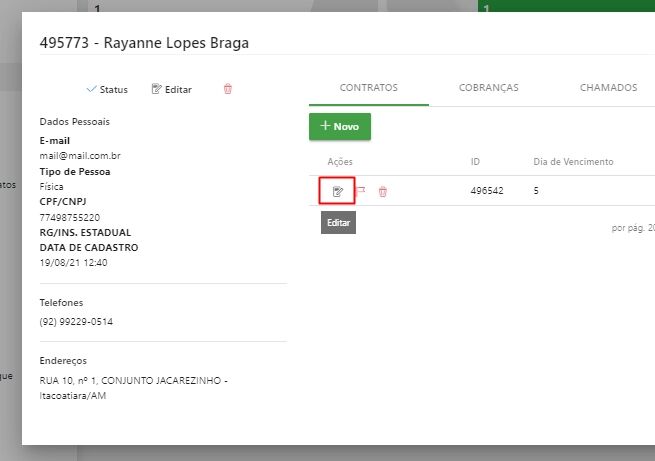Image resolution: width=655 pixels, height=461 pixels.
Task: Sort by the ID column header
Action: click(x=475, y=162)
